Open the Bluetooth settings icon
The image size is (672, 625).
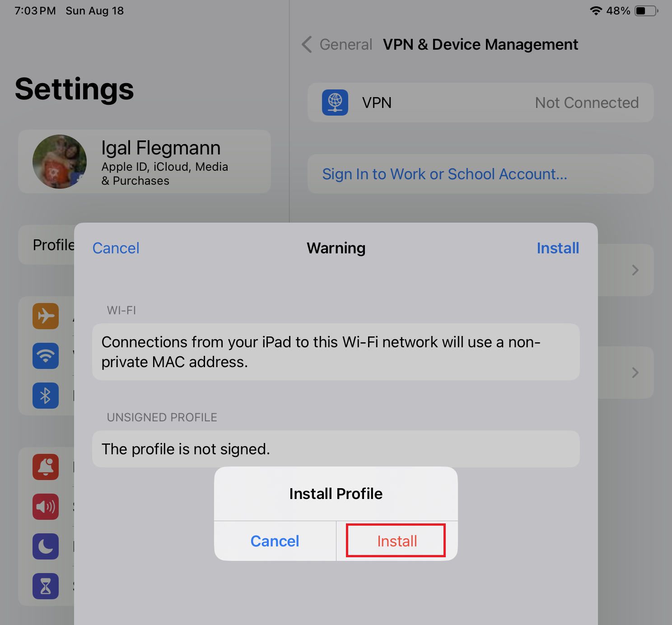pyautogui.click(x=46, y=396)
